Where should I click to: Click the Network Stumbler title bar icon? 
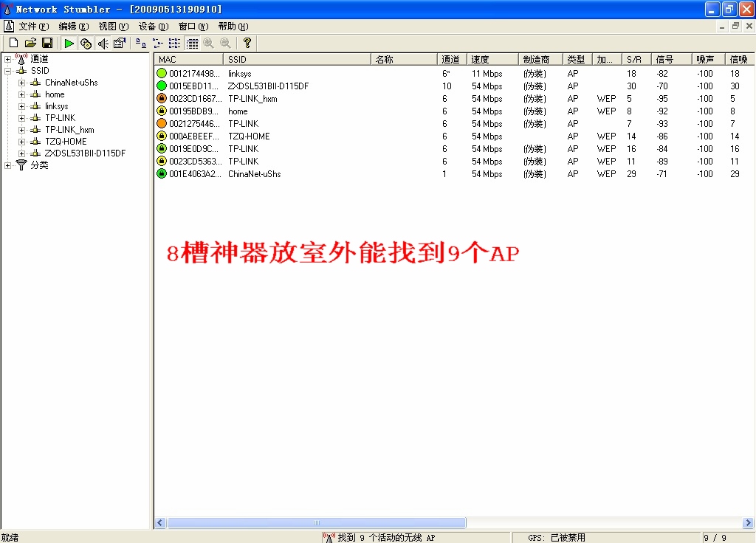click(x=7, y=9)
